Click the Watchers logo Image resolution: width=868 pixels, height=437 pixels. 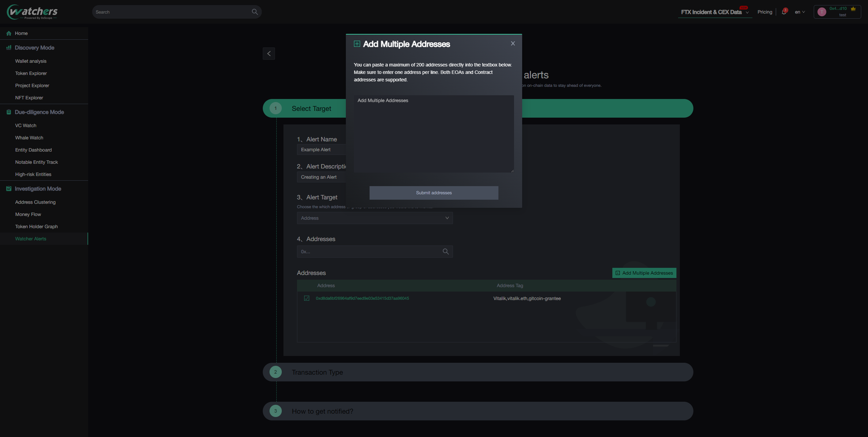pos(32,12)
